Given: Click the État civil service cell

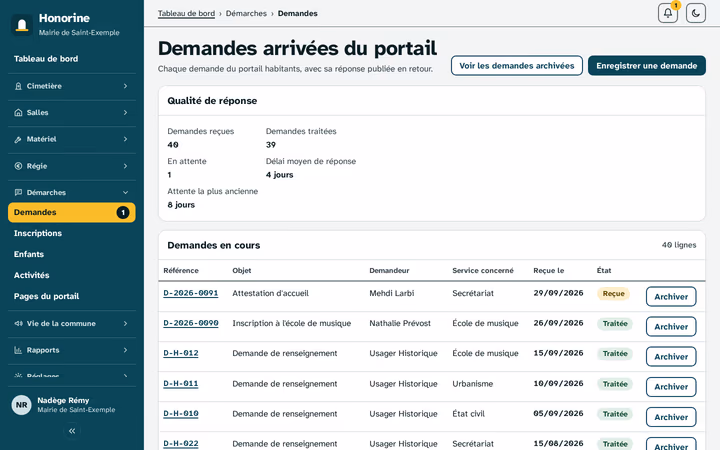Looking at the screenshot, I should point(468,414).
